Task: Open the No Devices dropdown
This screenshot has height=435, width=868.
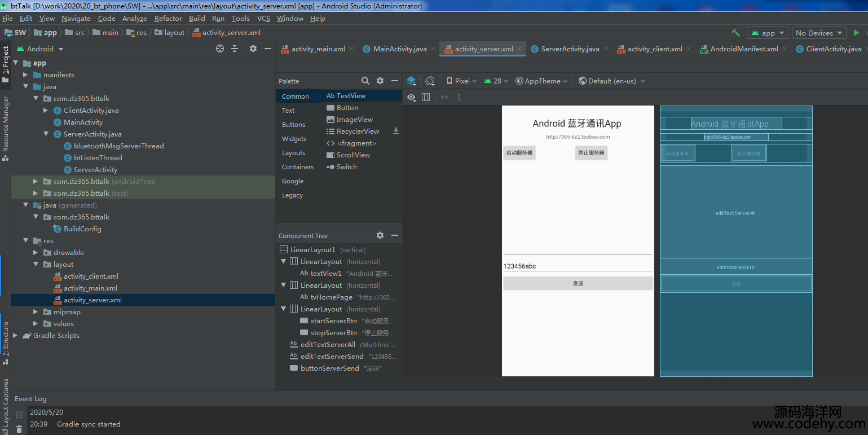Action: click(x=819, y=33)
